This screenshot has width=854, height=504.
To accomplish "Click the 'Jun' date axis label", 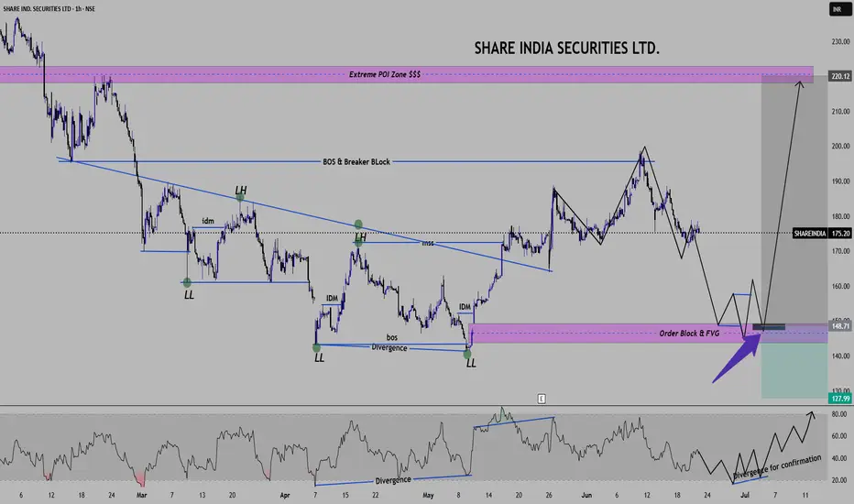I will [x=586, y=495].
